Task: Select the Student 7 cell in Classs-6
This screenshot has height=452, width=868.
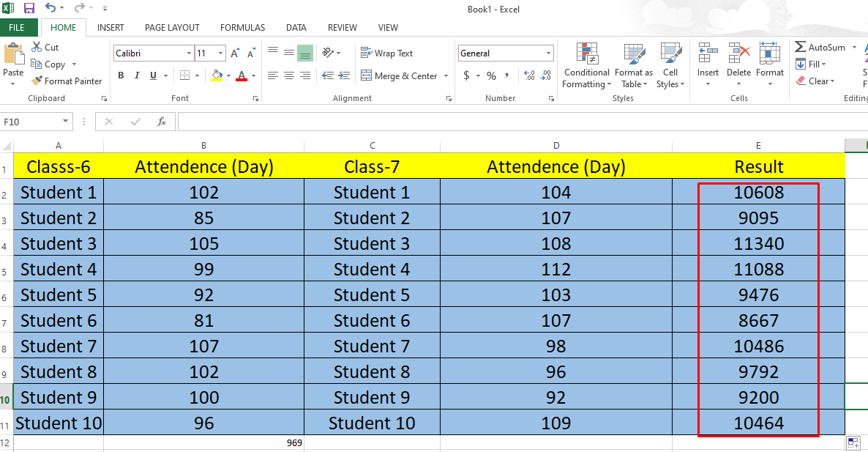Action: point(58,347)
